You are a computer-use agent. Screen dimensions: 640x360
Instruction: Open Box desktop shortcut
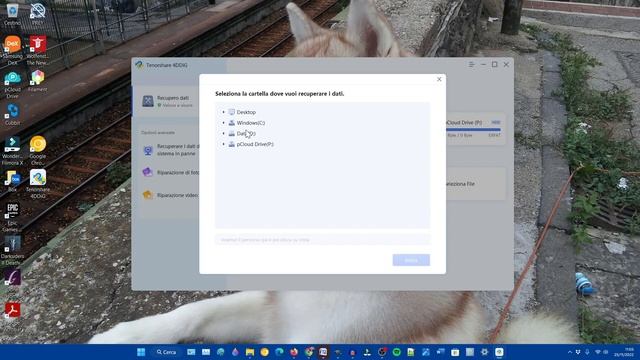coord(12,181)
